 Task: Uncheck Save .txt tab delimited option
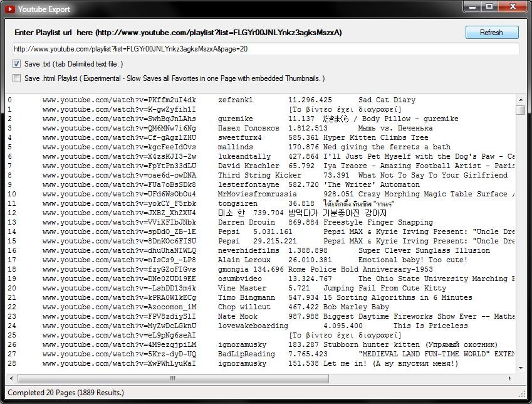click(x=16, y=63)
